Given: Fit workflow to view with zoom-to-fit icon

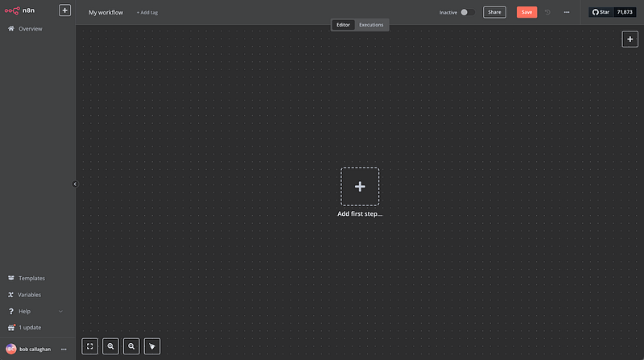Looking at the screenshot, I should (x=90, y=346).
